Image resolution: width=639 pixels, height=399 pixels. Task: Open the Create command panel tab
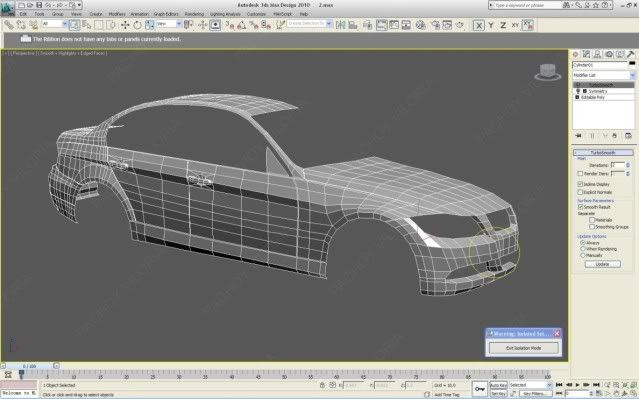(x=575, y=54)
